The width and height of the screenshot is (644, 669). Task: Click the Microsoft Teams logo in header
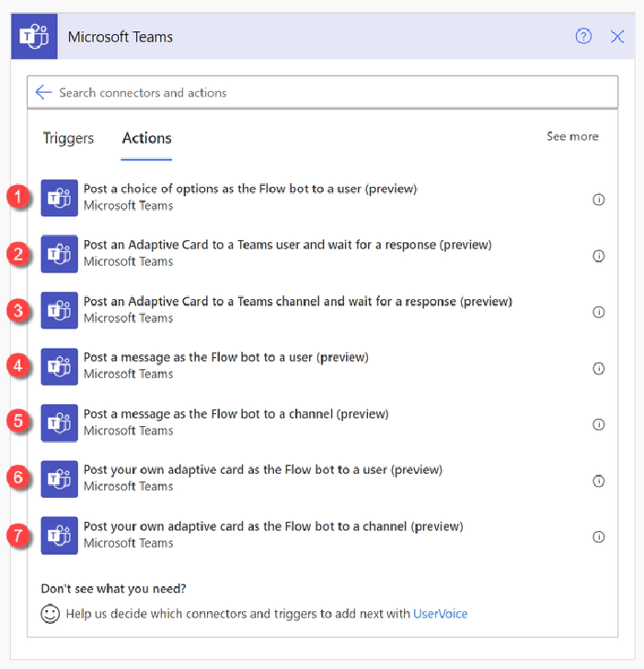pyautogui.click(x=34, y=37)
